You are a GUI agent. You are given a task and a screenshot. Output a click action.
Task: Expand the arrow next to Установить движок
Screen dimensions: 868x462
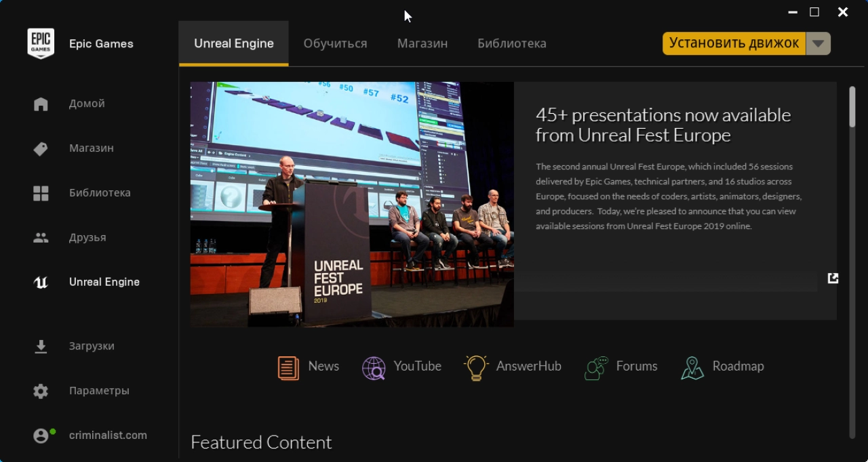click(x=818, y=43)
